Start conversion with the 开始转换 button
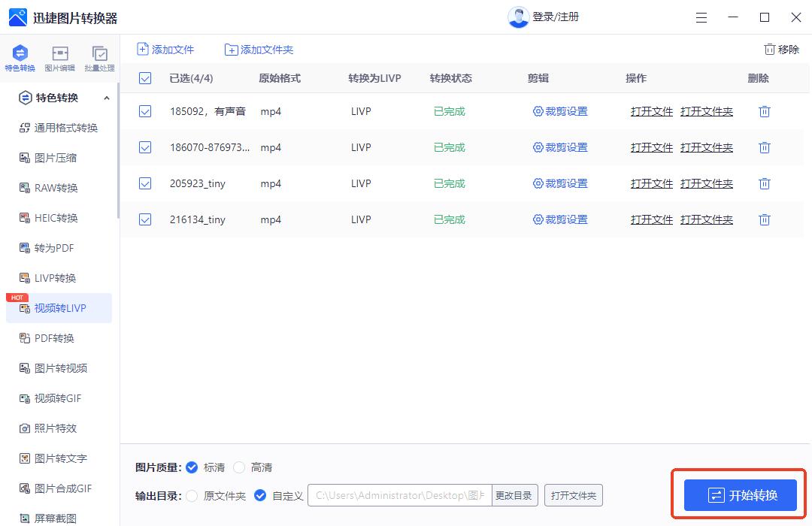Viewport: 812px width, 526px height. pyautogui.click(x=738, y=494)
